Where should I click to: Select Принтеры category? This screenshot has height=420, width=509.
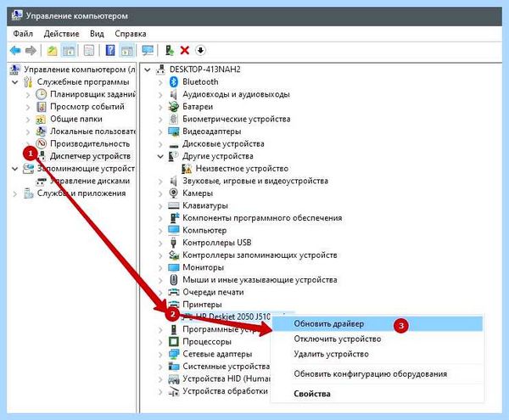202,305
